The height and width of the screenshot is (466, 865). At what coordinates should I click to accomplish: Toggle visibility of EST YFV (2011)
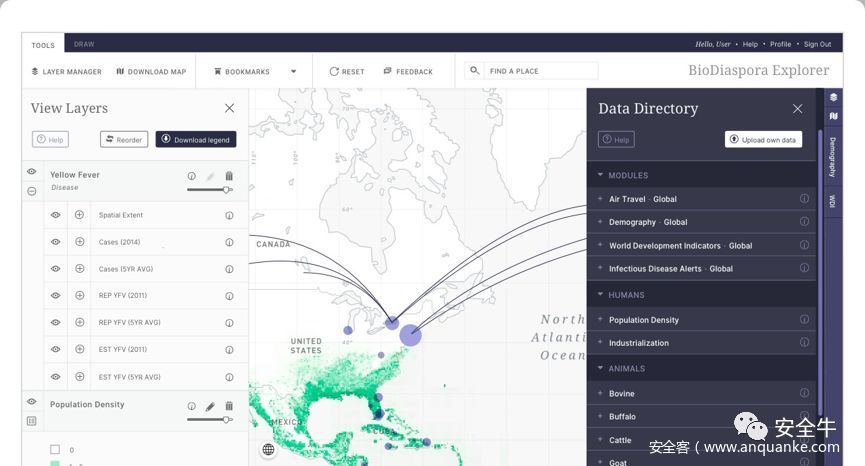(56, 349)
